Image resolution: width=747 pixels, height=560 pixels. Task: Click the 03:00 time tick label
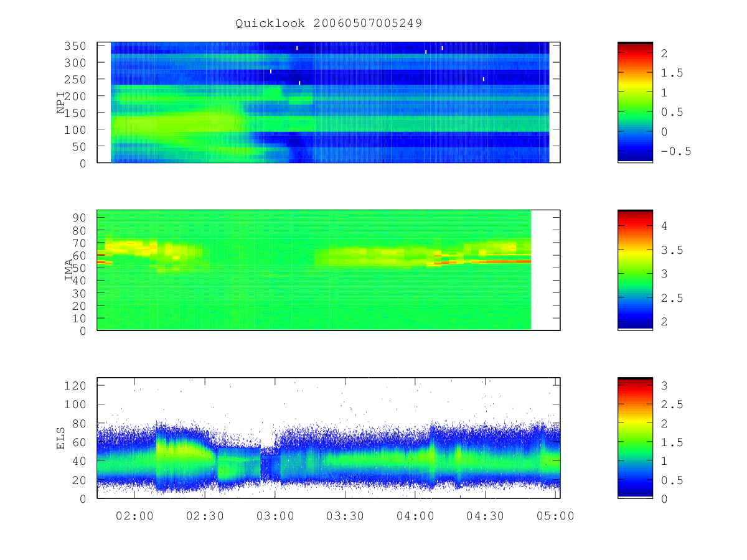point(275,516)
